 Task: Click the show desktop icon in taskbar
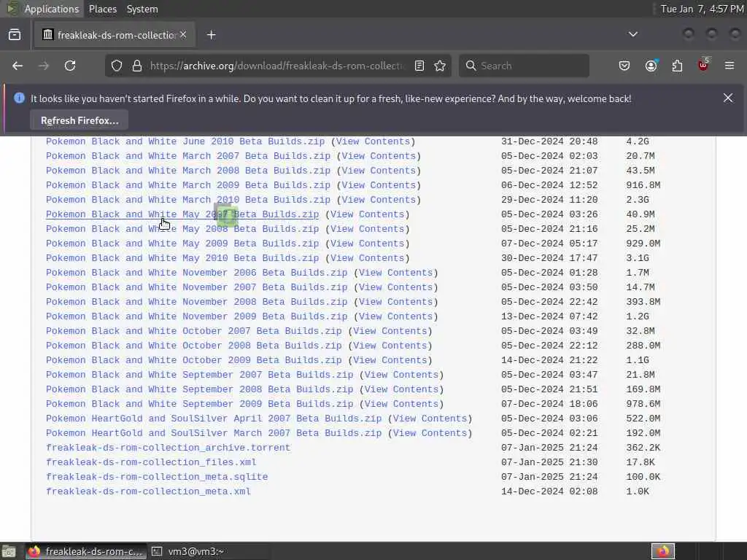9,551
